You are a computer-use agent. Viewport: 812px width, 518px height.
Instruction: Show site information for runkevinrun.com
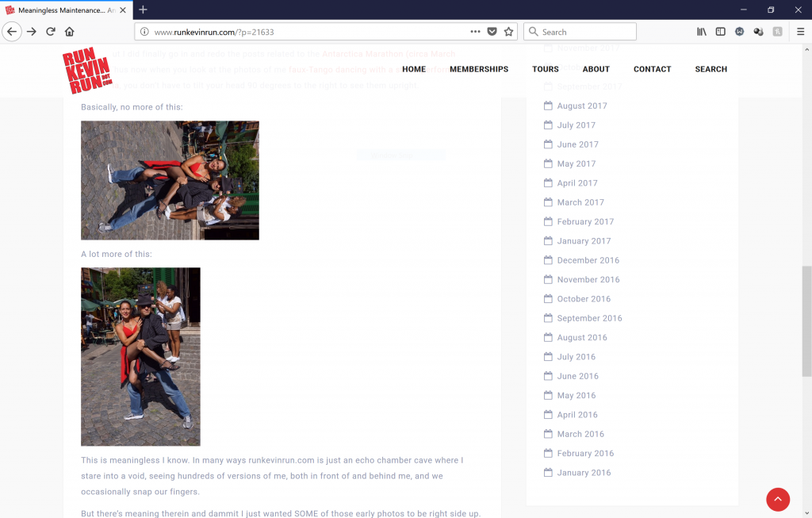pos(144,32)
